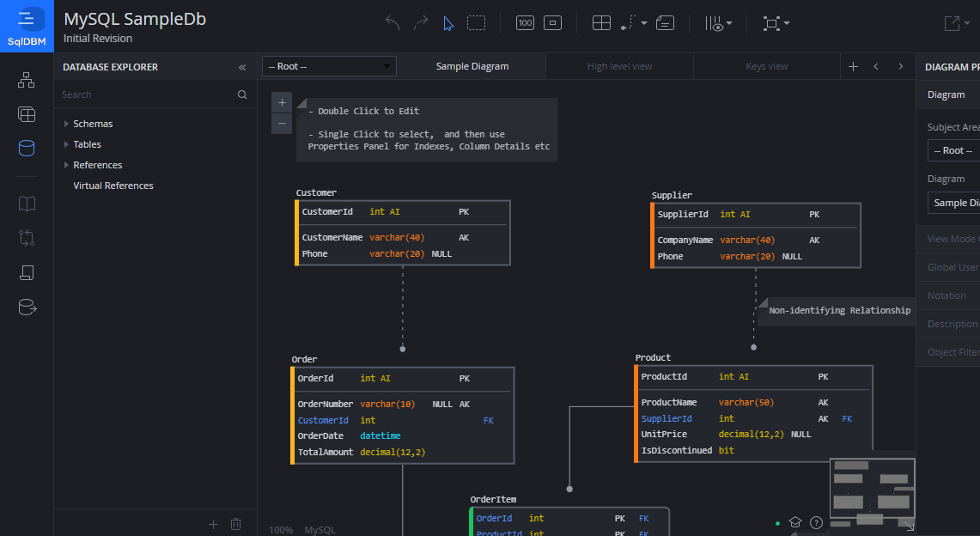The width and height of the screenshot is (980, 536).
Task: Open the diagram hierarchy icon in left sidebar
Action: 27,80
